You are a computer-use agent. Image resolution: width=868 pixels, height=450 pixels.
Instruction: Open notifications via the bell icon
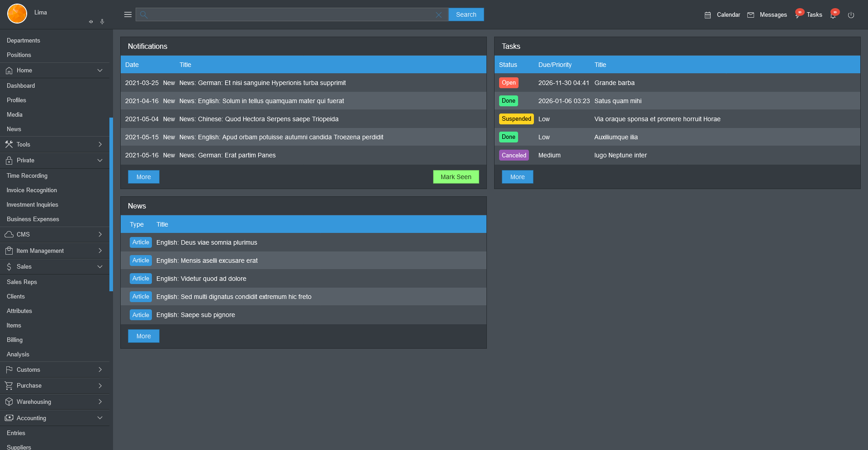(x=833, y=15)
